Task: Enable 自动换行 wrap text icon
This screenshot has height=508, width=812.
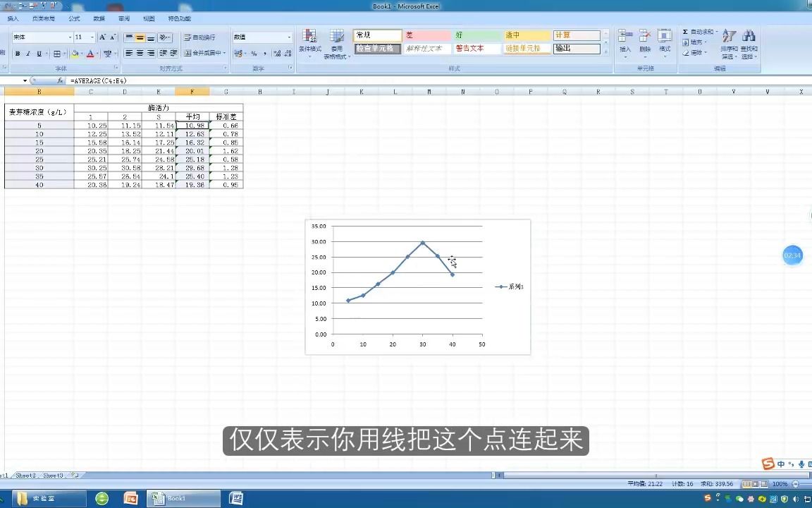Action: pyautogui.click(x=201, y=38)
